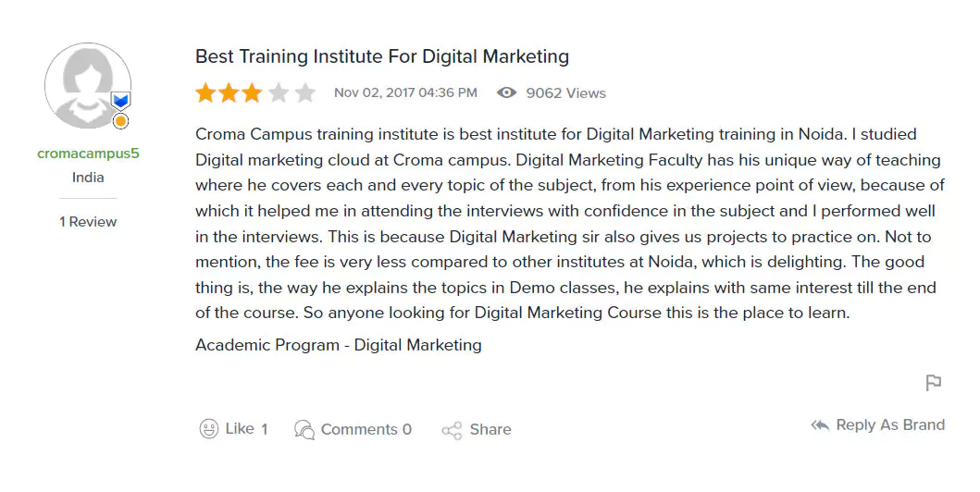980x492 pixels.
Task: Click the Share icon
Action: (x=452, y=430)
